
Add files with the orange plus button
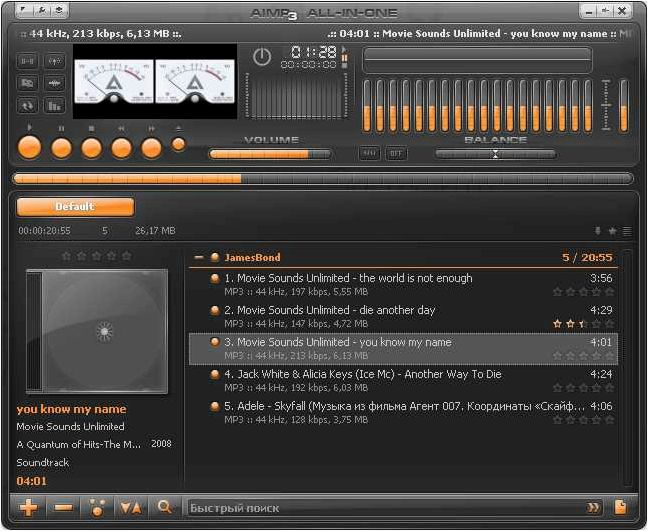click(29, 507)
